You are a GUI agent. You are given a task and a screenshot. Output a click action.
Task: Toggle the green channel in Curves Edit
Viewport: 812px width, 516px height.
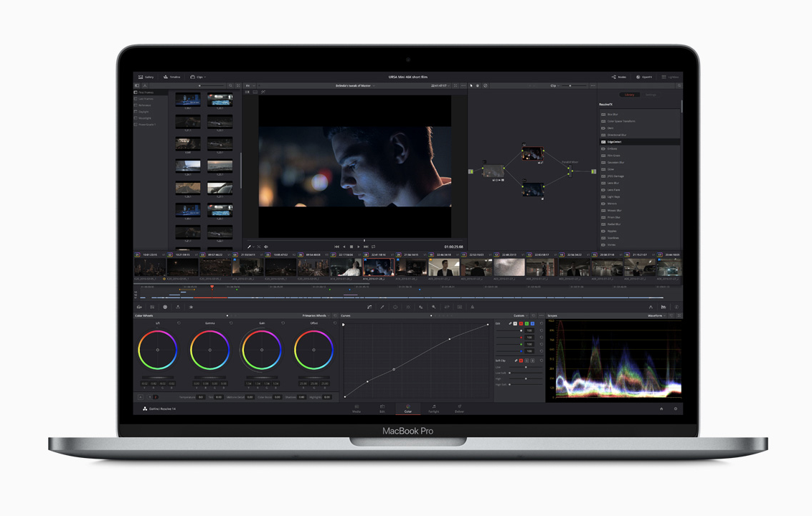coord(527,323)
